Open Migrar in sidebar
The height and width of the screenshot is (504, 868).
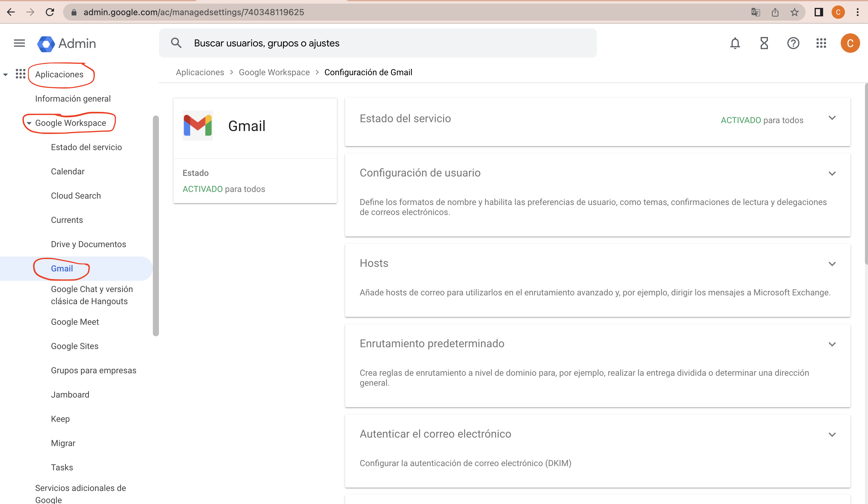(x=63, y=443)
